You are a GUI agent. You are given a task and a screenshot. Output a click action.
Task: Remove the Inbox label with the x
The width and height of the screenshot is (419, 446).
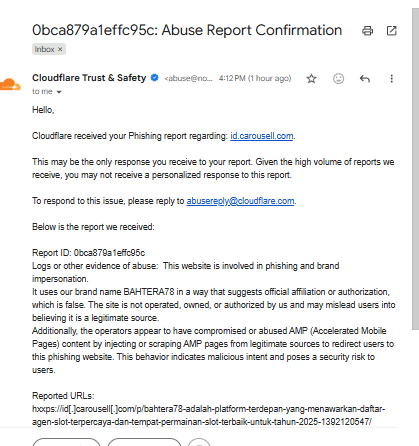(60, 49)
